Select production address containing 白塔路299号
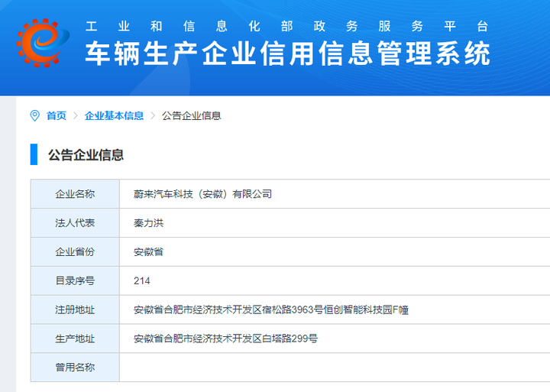The height and width of the screenshot is (392, 550). tap(225, 339)
